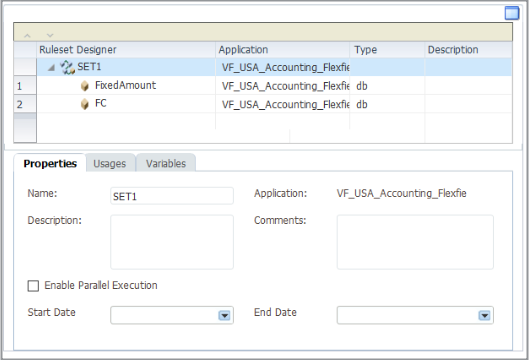This screenshot has height=360, width=529.
Task: Click Application cell in FC row
Action: point(283,104)
